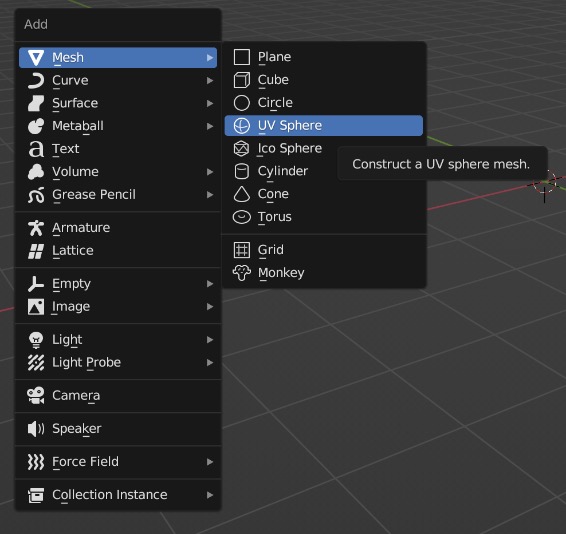
Task: Select the Torus icon in Mesh submenu
Action: coord(241,217)
